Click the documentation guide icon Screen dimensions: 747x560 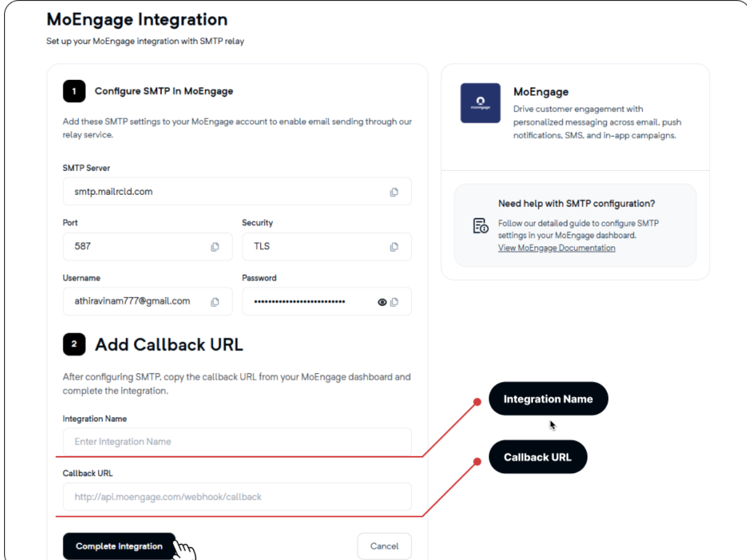coord(480,226)
